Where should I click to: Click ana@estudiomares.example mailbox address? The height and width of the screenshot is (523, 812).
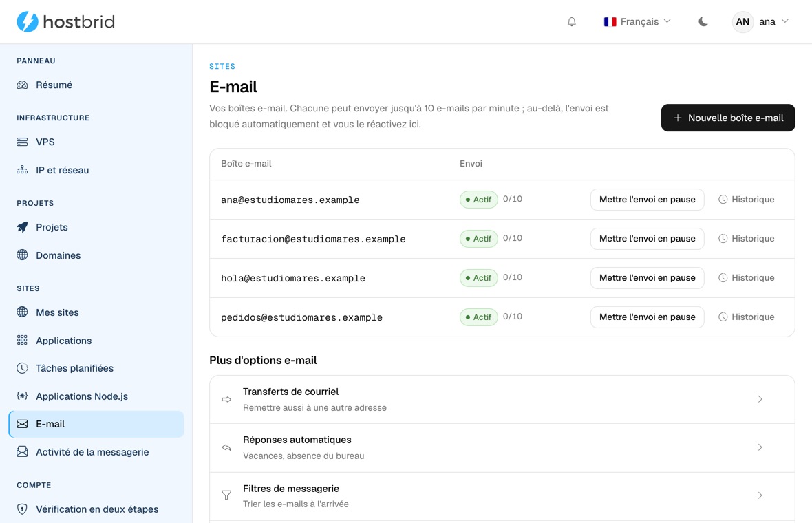tap(290, 200)
